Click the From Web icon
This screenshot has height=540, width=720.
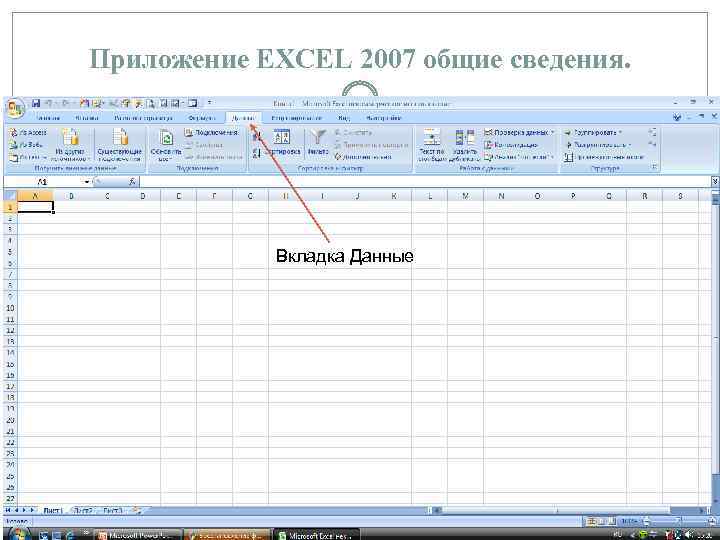pos(14,145)
